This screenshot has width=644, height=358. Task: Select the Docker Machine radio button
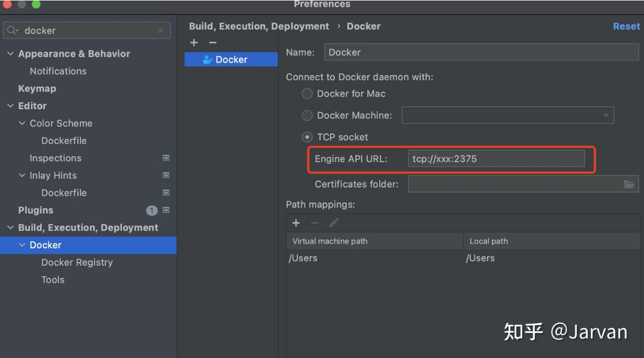[x=307, y=115]
